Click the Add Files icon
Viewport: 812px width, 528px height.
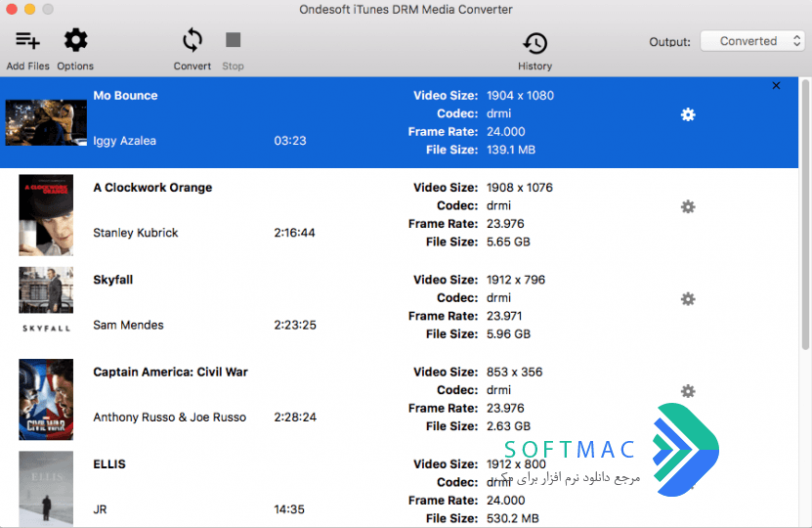pos(27,40)
